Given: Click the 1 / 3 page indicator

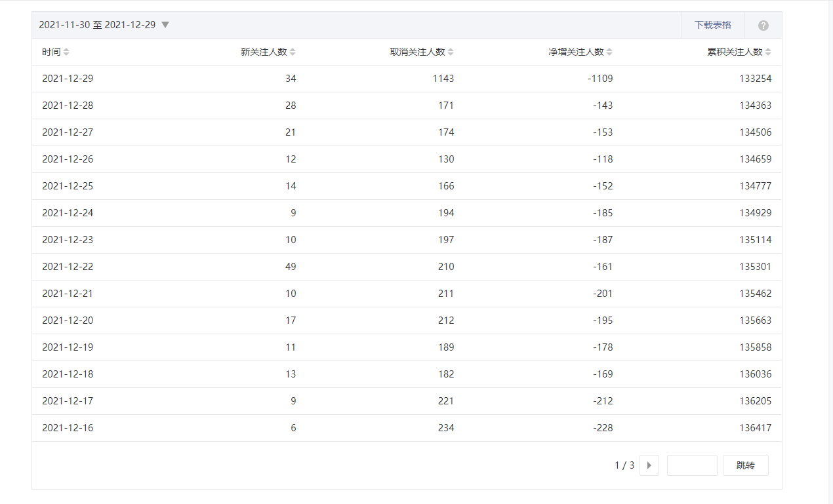Looking at the screenshot, I should click(624, 465).
